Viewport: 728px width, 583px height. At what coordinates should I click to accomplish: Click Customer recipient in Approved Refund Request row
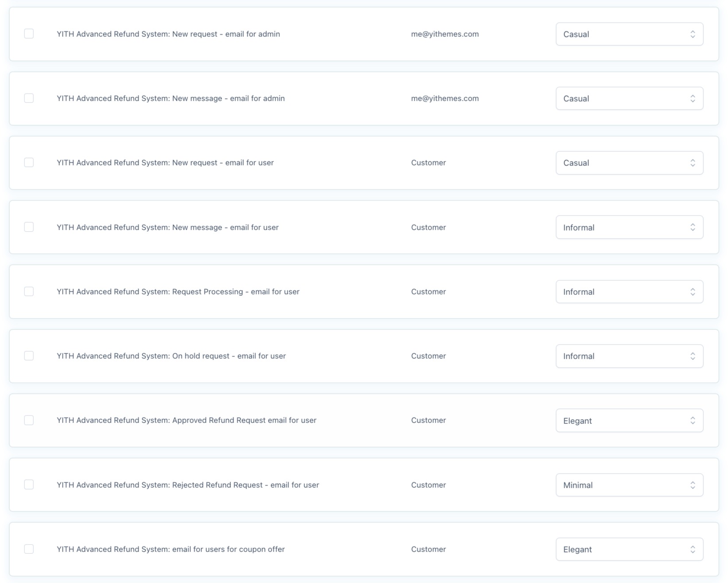point(428,420)
